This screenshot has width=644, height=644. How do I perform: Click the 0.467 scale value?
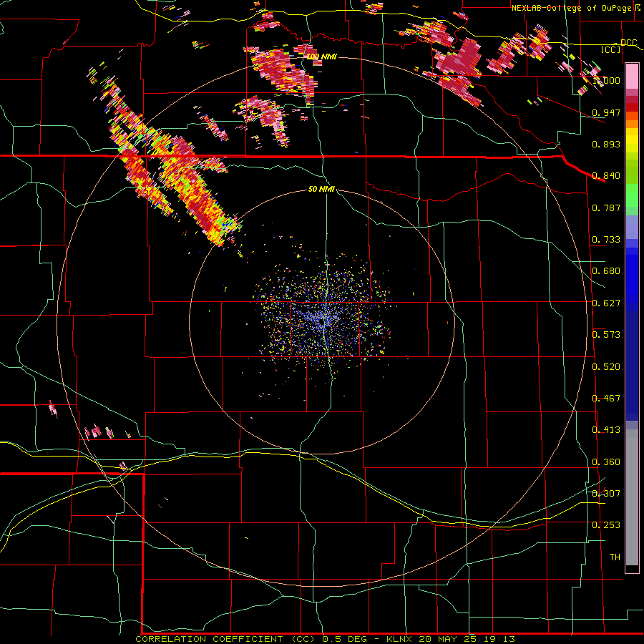pos(606,399)
